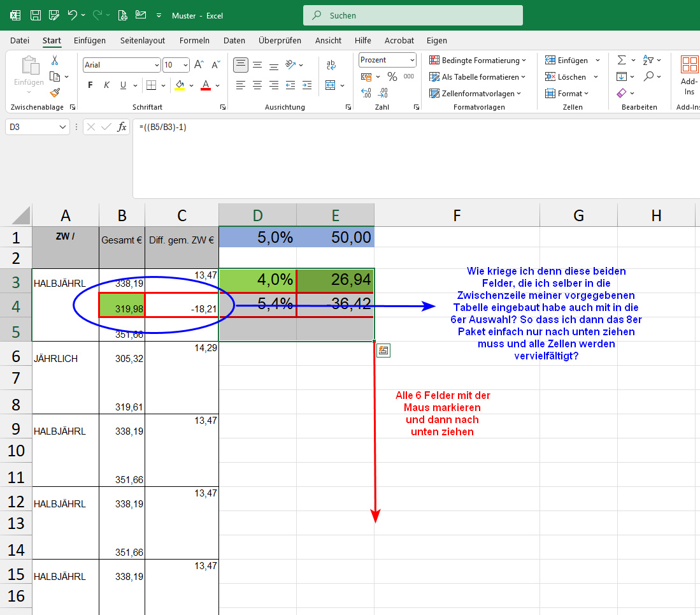The image size is (700, 615).
Task: Toggle italic (K) formatting
Action: (x=106, y=85)
